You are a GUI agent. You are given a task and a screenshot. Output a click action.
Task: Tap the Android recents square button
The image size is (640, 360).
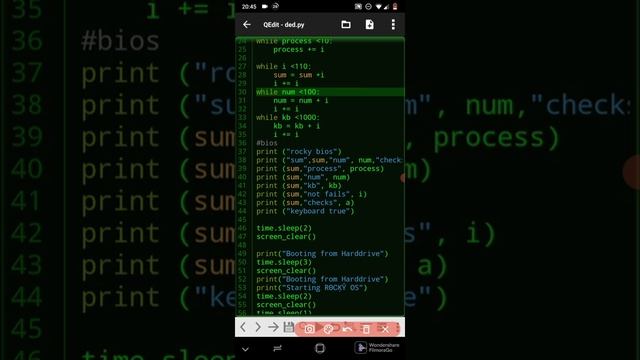coord(320,348)
